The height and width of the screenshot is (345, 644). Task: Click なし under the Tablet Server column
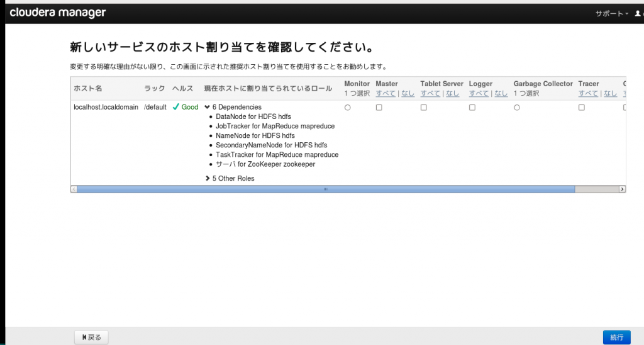coord(452,93)
